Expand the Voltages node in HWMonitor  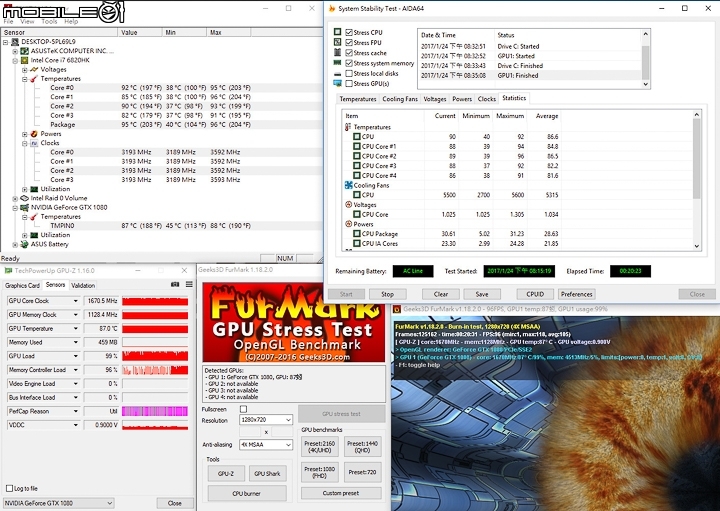[24, 70]
